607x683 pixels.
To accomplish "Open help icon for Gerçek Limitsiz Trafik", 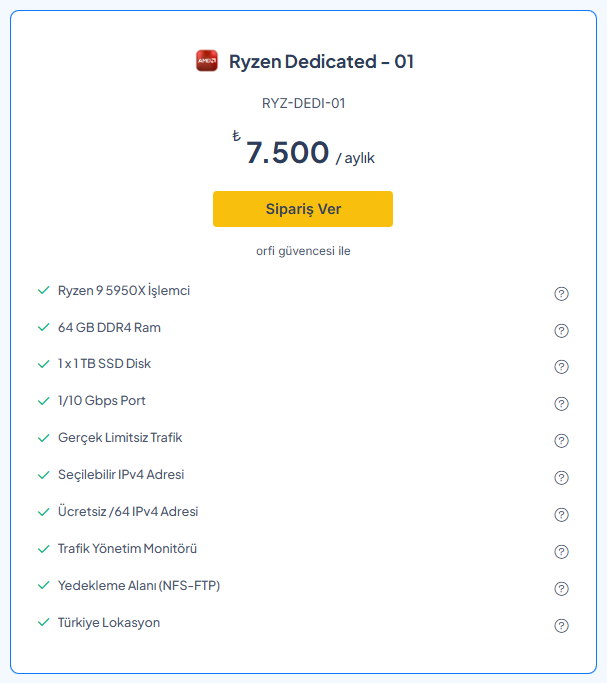I will pos(561,441).
